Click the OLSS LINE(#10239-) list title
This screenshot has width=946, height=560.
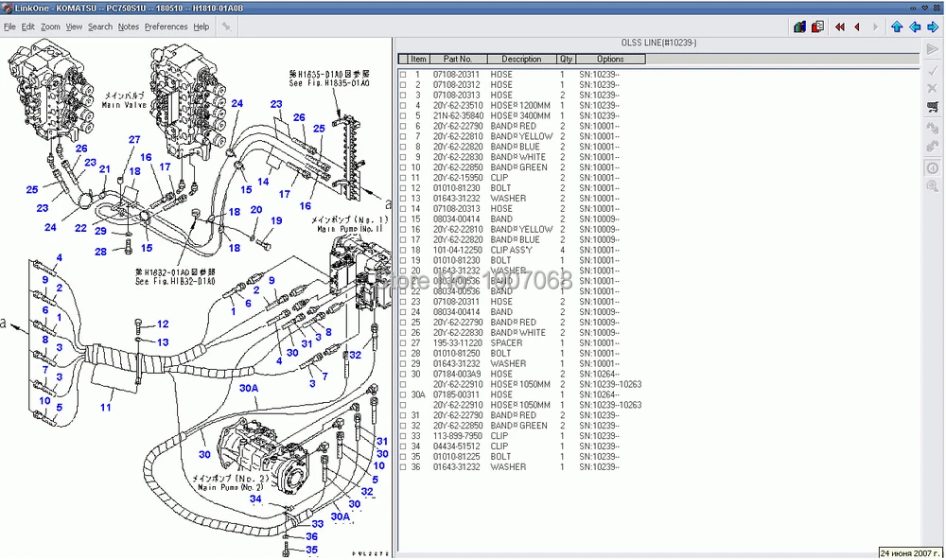coord(658,43)
